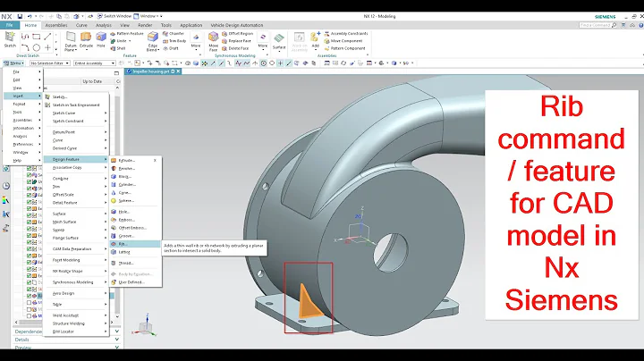Select the circle tool in Direct Sketch
Screen dimensions: 644x361
[x=36, y=47]
